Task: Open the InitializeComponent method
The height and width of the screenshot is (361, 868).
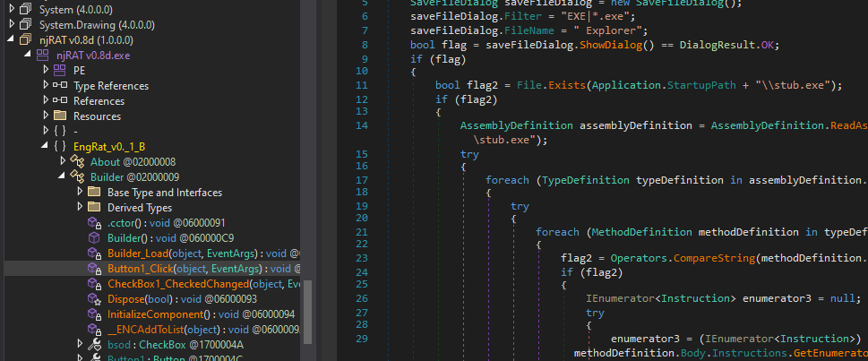Action: 155,314
